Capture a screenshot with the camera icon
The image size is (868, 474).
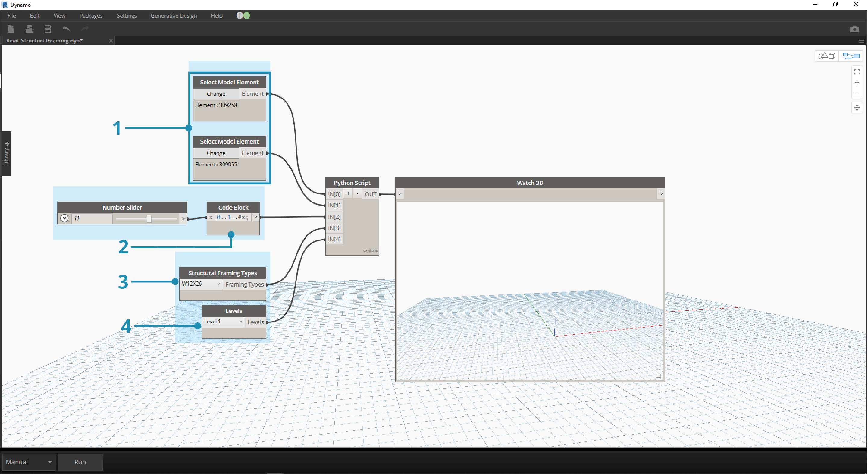[x=855, y=29]
